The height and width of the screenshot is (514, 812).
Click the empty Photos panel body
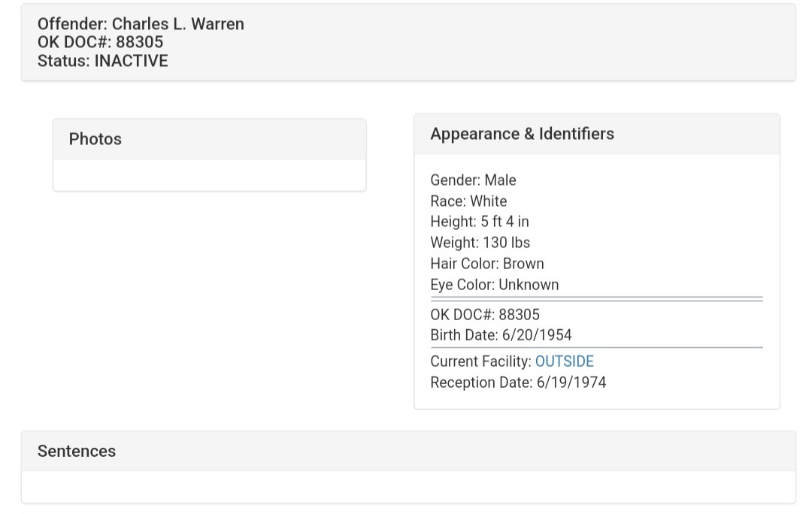tap(209, 175)
